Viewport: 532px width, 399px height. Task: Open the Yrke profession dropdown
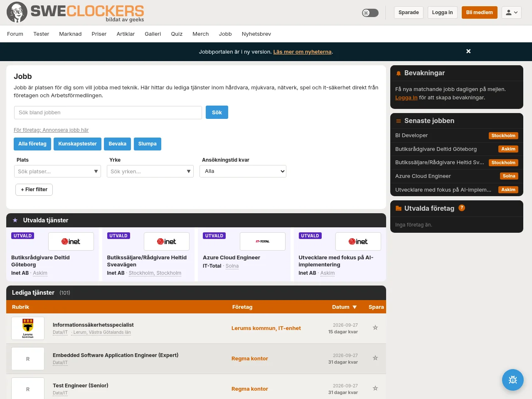point(150,171)
